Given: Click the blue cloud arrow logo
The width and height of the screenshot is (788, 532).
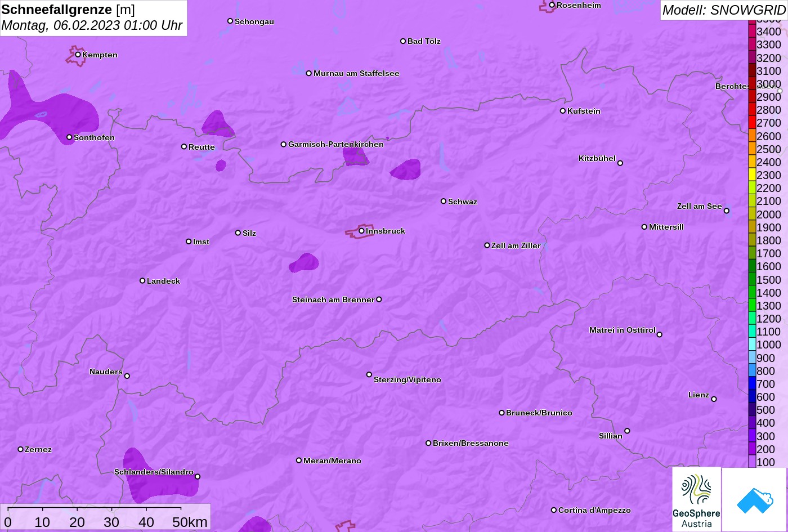Looking at the screenshot, I should [754, 500].
